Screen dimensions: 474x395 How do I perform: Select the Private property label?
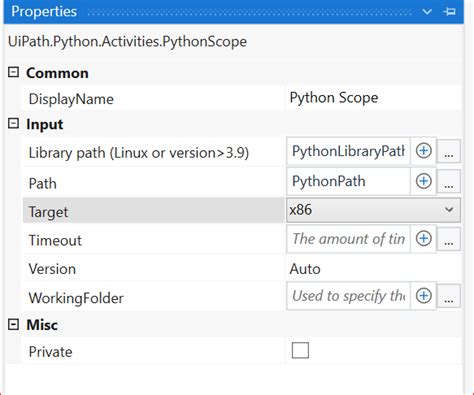click(x=50, y=352)
